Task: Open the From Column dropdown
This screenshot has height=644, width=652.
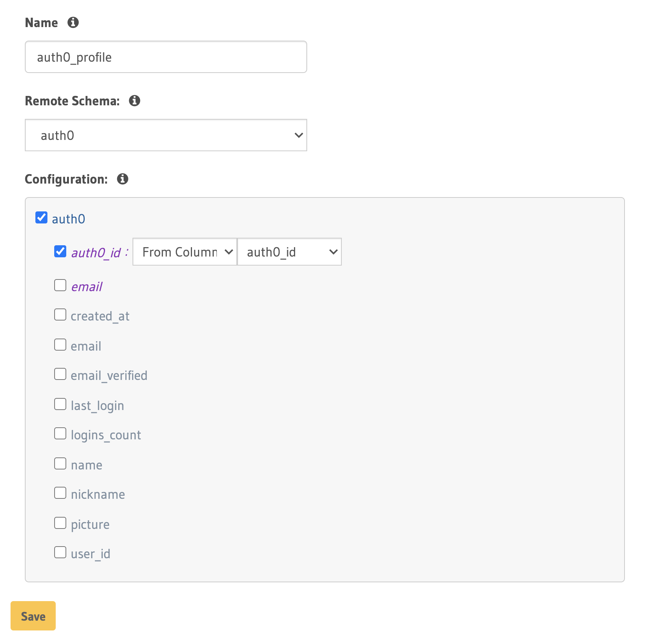Action: pos(185,252)
